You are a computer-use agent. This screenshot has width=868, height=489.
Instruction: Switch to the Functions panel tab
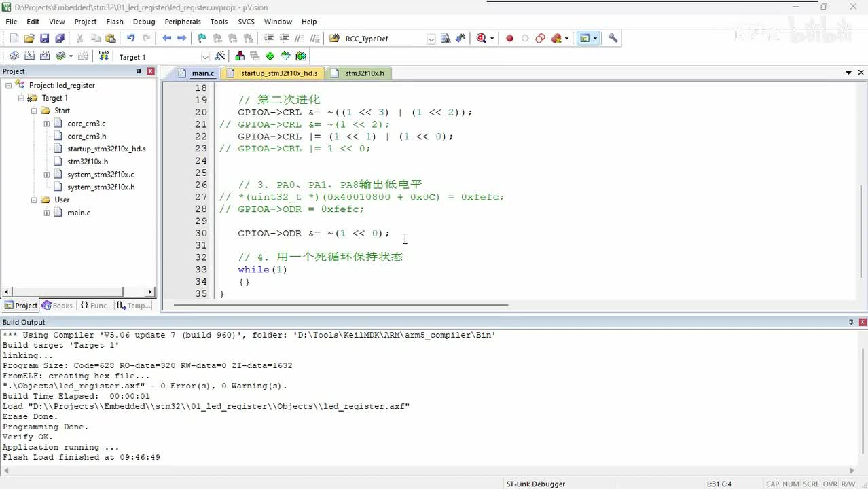click(96, 306)
